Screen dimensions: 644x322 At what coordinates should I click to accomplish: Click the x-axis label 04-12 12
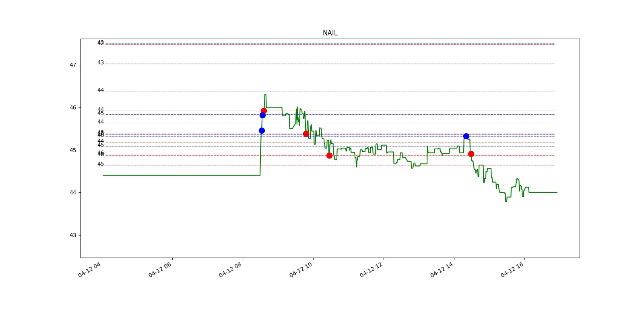(372, 269)
